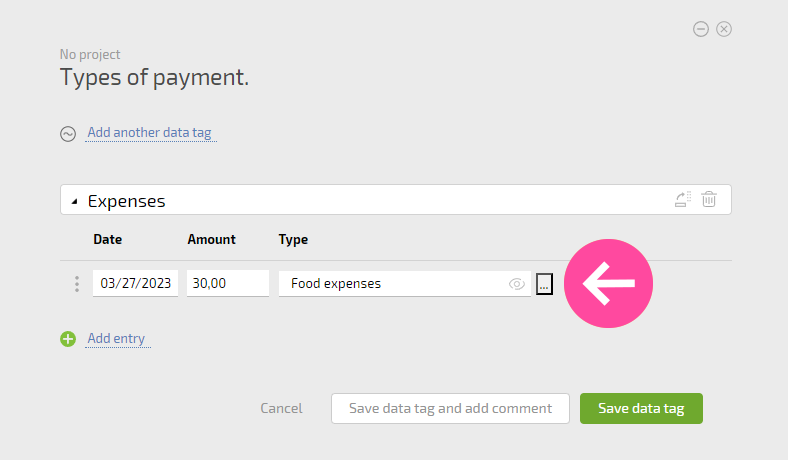
Task: Click the drag handle dots of the entry row
Action: [77, 284]
